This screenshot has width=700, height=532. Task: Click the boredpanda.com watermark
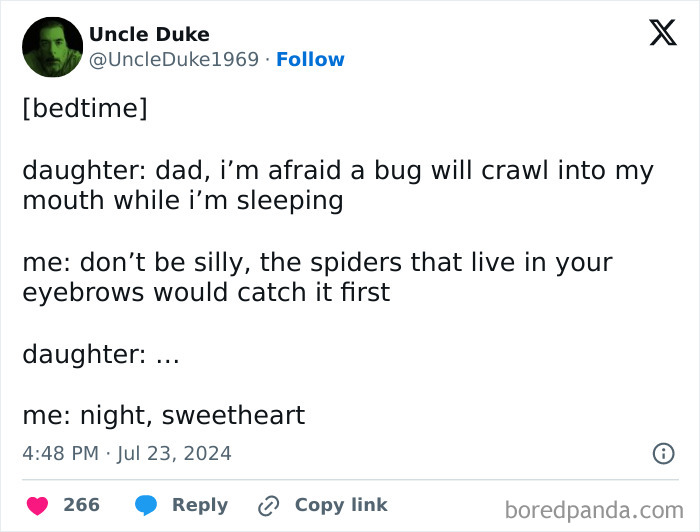click(593, 510)
